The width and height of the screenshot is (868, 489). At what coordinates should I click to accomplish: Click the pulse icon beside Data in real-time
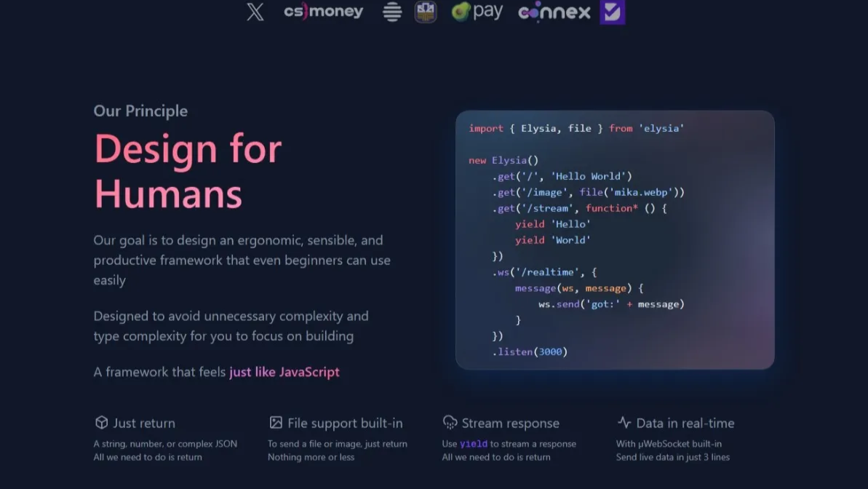coord(624,422)
